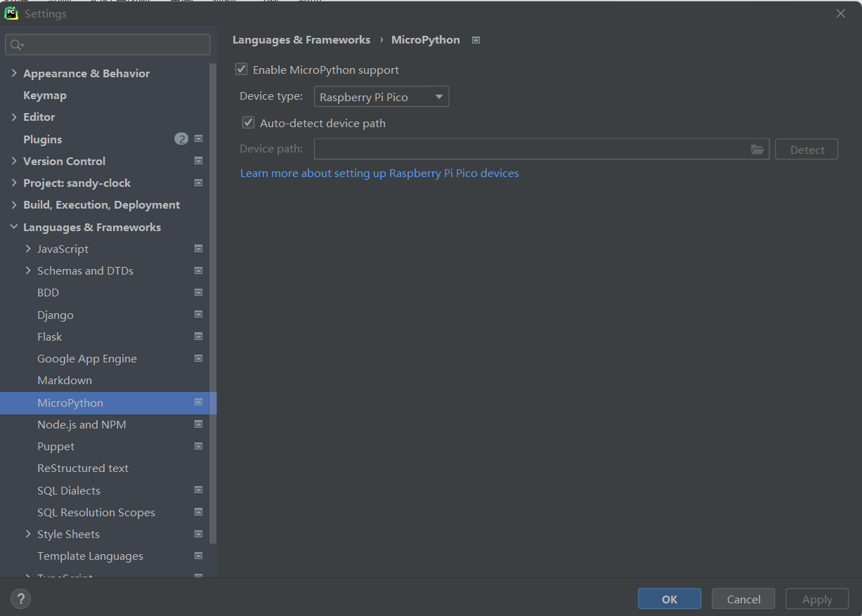Click project-level icon next to Flask
The height and width of the screenshot is (616, 862).
coord(198,336)
